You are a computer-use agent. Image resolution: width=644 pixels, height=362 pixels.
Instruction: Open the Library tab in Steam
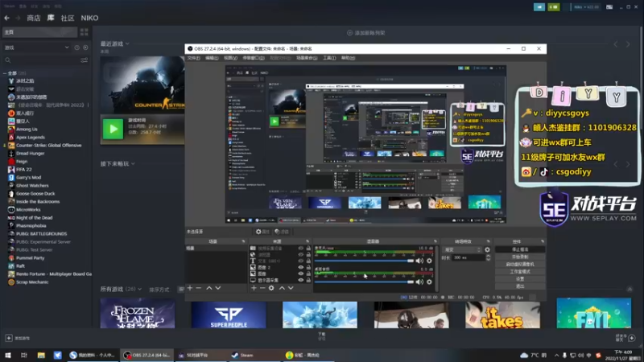51,18
